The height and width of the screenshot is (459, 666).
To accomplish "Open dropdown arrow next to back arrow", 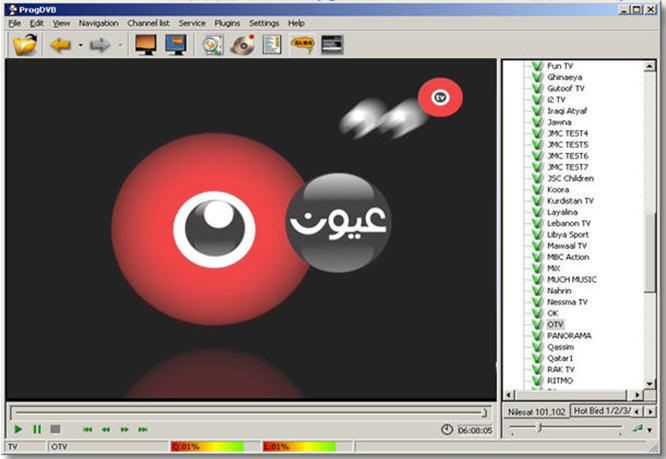I will [80, 45].
